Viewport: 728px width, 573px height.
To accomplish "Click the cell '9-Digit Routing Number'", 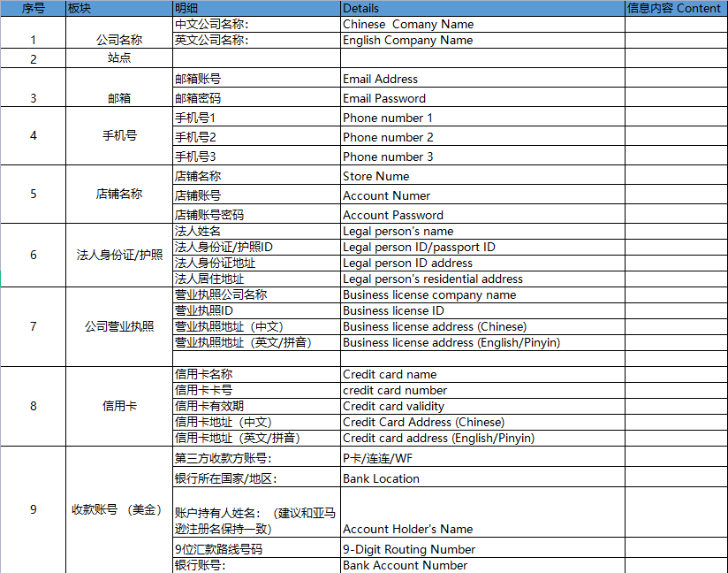I will (x=483, y=548).
